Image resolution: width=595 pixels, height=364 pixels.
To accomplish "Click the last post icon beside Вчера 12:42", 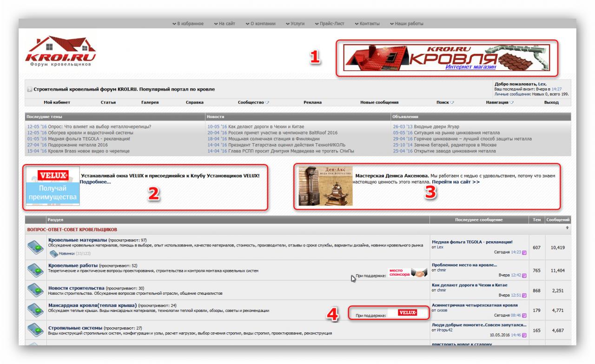I will point(524,275).
